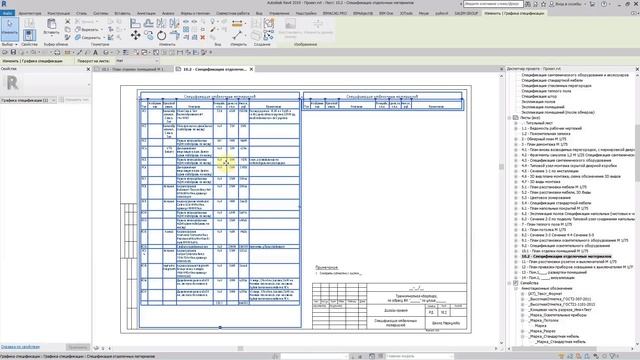The image size is (640, 360).
Task: Click the Measure between two points tool
Action: [237, 36]
